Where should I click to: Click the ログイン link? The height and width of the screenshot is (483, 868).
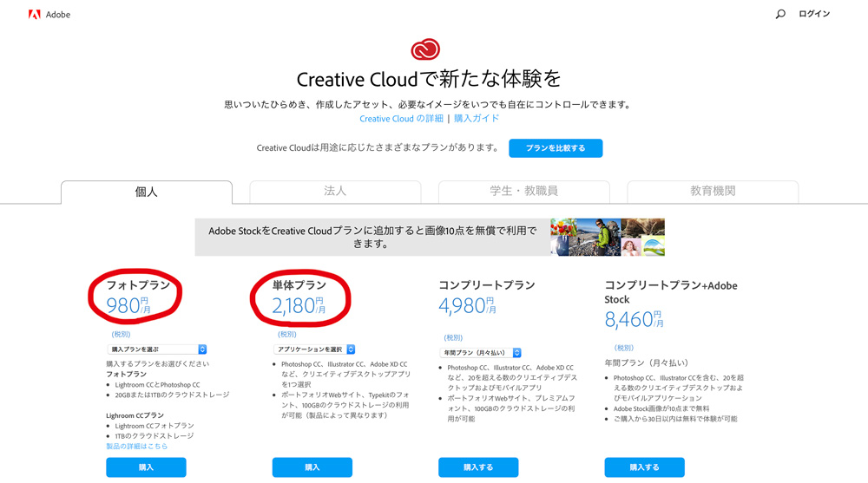tap(814, 14)
